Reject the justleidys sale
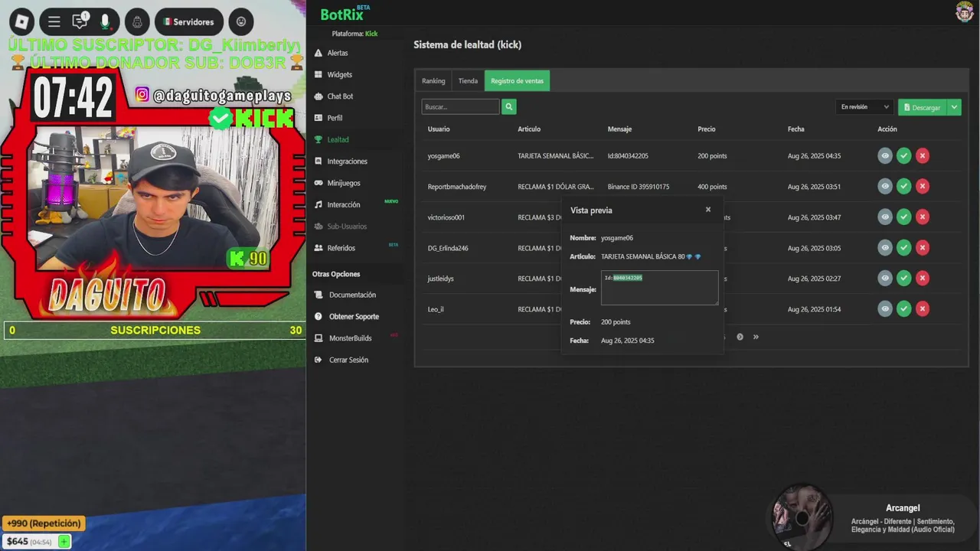 coord(923,278)
